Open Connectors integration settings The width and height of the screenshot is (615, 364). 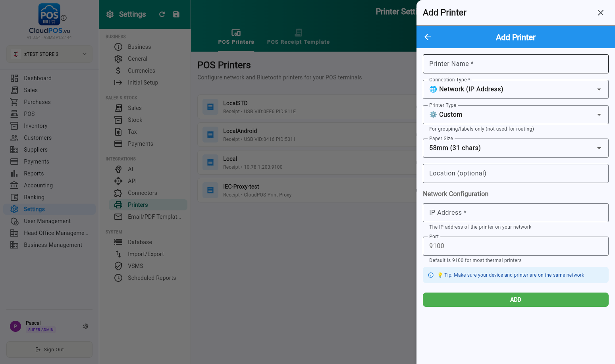[x=148, y=193]
